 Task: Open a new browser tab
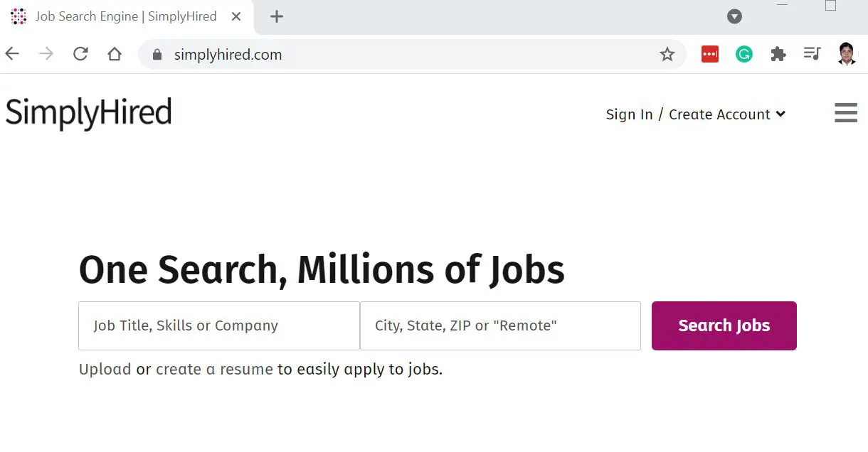click(x=277, y=16)
